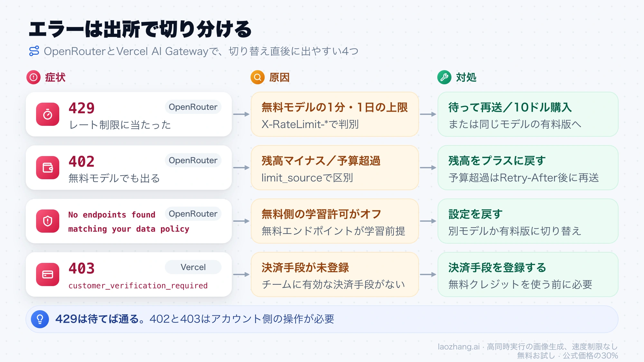Image resolution: width=644 pixels, height=362 pixels.
Task: Click the subtitle starting with 'OpenRouterとVercel AI Gateway'
Action: (x=201, y=51)
